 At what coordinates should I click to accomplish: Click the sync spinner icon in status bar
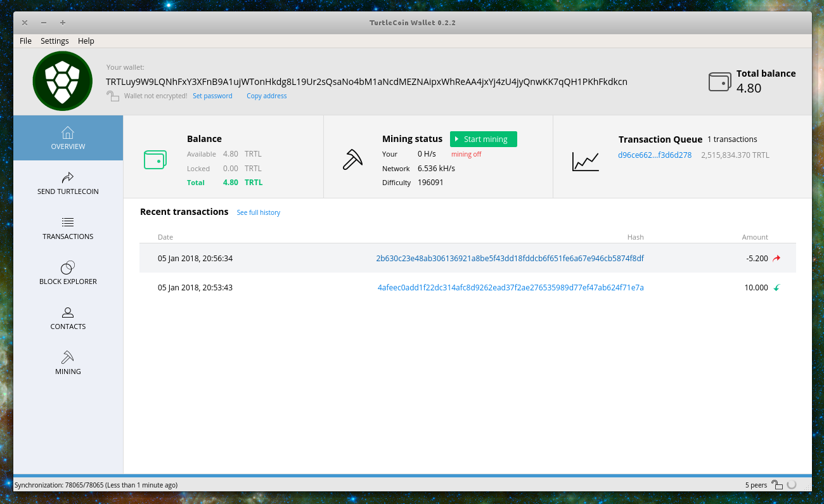(x=792, y=485)
